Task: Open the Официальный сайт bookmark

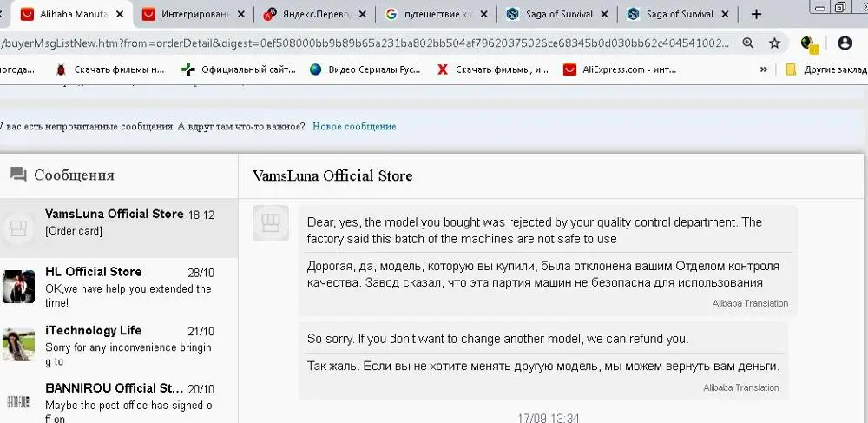Action: pyautogui.click(x=240, y=69)
